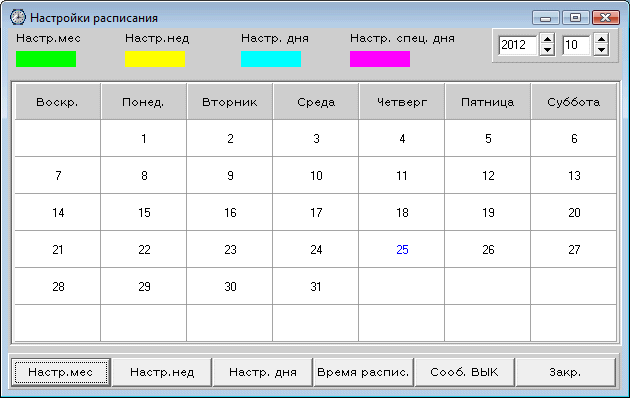The width and height of the screenshot is (630, 398).
Task: Pick day 15 in the calendar grid
Action: (143, 212)
